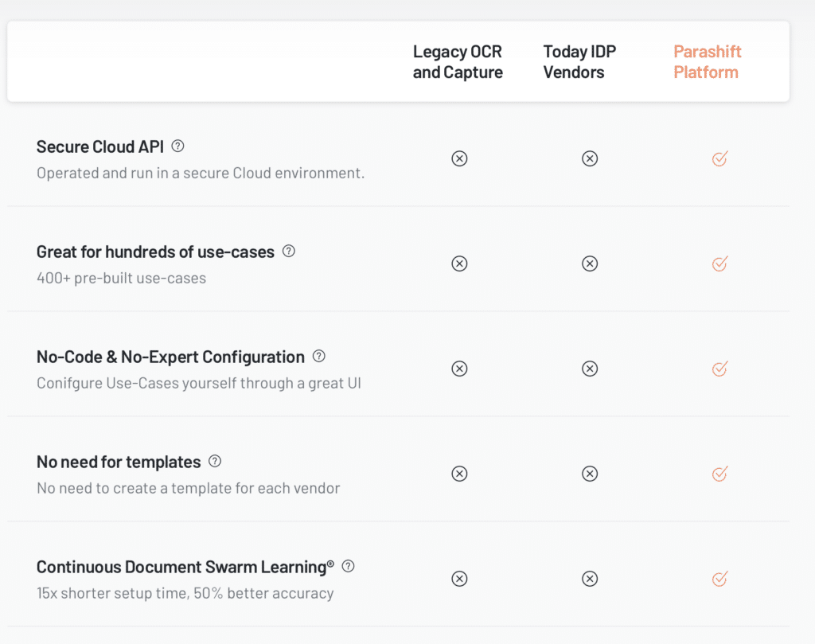The width and height of the screenshot is (815, 644).
Task: Click the orange Parashift Platform header
Action: coord(707,62)
